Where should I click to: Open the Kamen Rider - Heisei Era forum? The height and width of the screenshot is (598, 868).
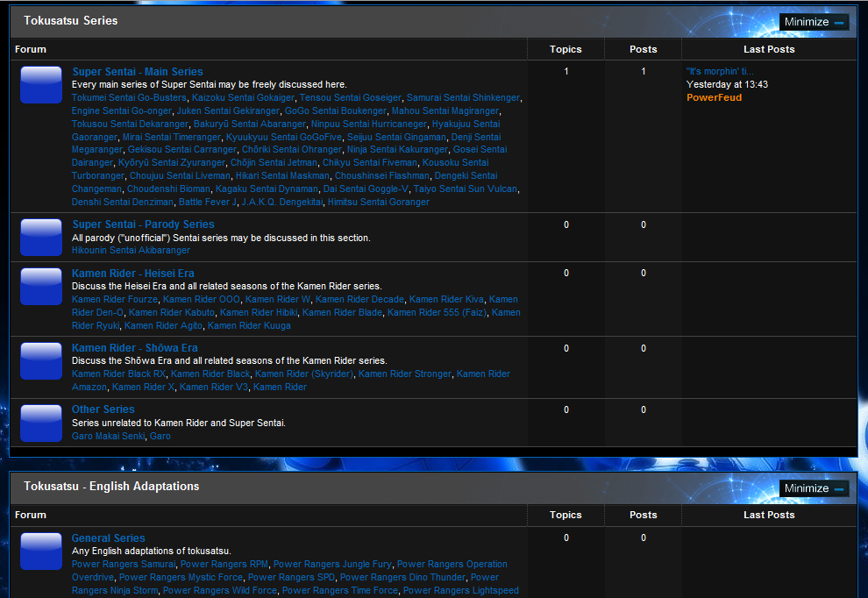[133, 273]
